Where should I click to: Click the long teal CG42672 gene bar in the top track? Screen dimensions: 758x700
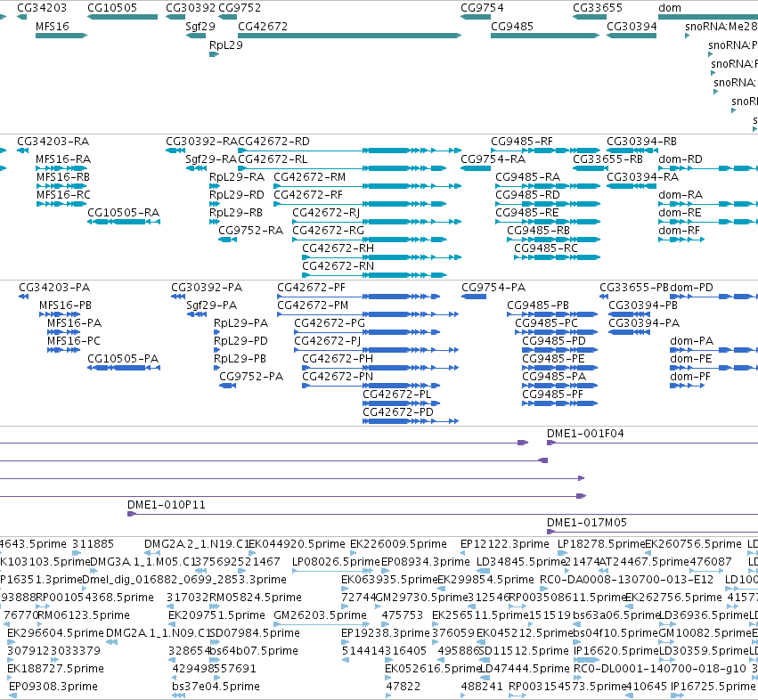(x=349, y=36)
